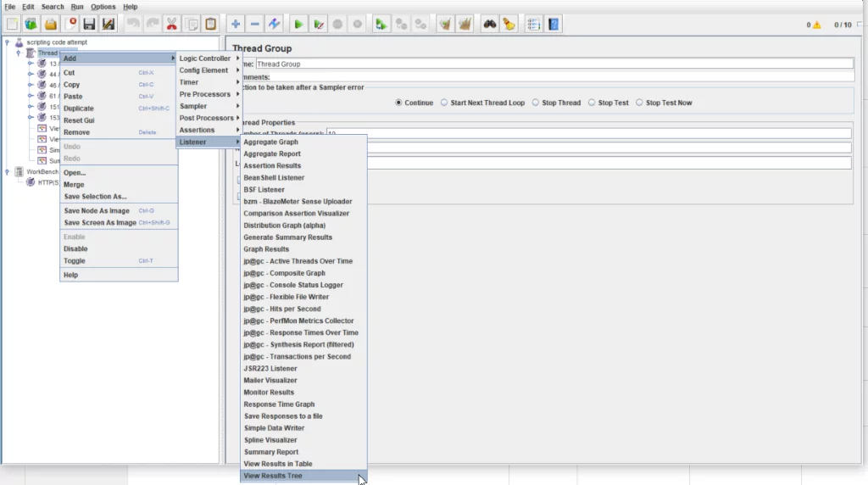The width and height of the screenshot is (868, 485).
Task: Open Help with the question mark icon
Action: (x=554, y=25)
